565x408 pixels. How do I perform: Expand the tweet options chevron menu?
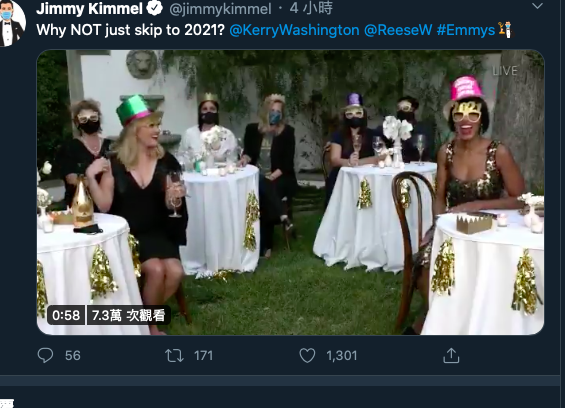[x=537, y=6]
